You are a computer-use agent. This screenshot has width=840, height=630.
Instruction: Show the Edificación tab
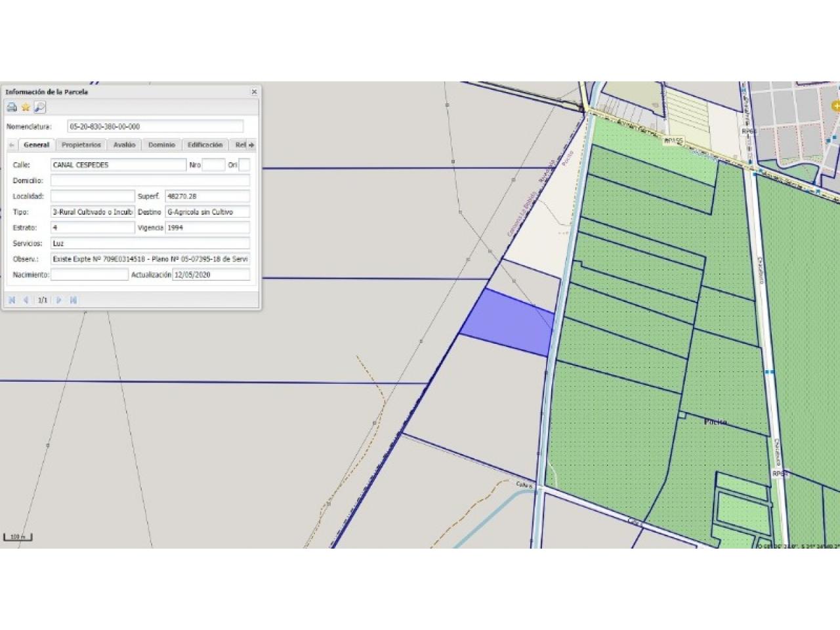pyautogui.click(x=205, y=145)
